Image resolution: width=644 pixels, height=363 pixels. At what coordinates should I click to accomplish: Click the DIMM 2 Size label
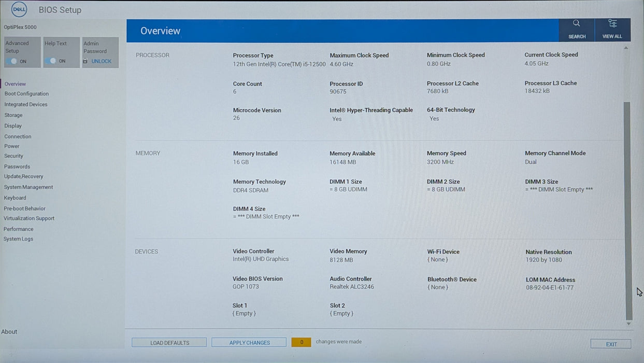pos(443,182)
